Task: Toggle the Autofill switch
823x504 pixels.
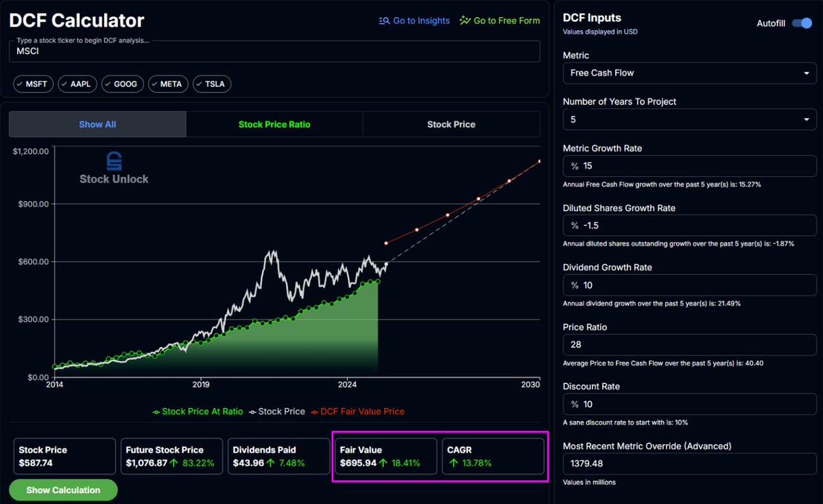Action: tap(802, 23)
